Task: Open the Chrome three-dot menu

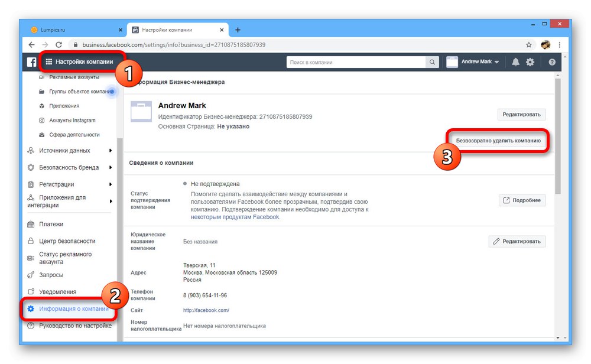Action: 559,45
